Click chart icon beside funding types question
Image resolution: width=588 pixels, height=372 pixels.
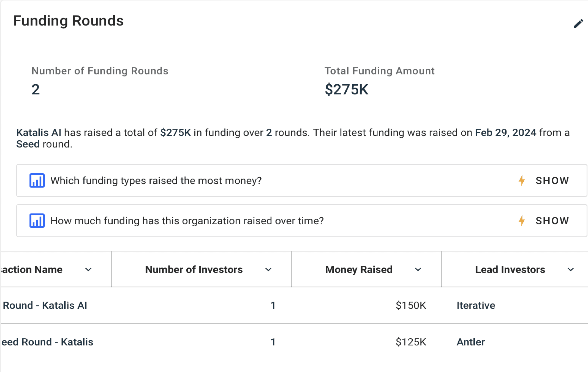click(37, 180)
